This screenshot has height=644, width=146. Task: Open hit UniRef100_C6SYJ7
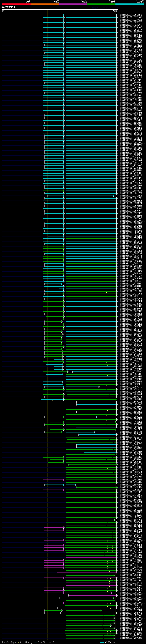point(131,30)
